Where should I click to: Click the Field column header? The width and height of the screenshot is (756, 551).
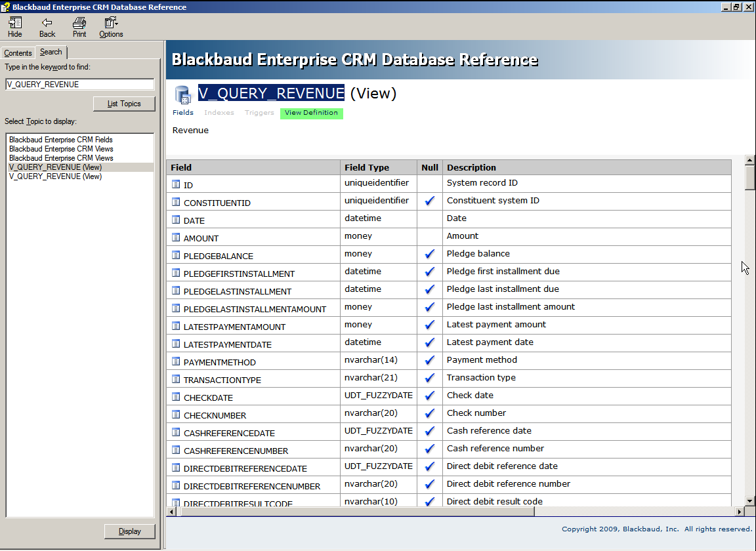[x=253, y=167]
